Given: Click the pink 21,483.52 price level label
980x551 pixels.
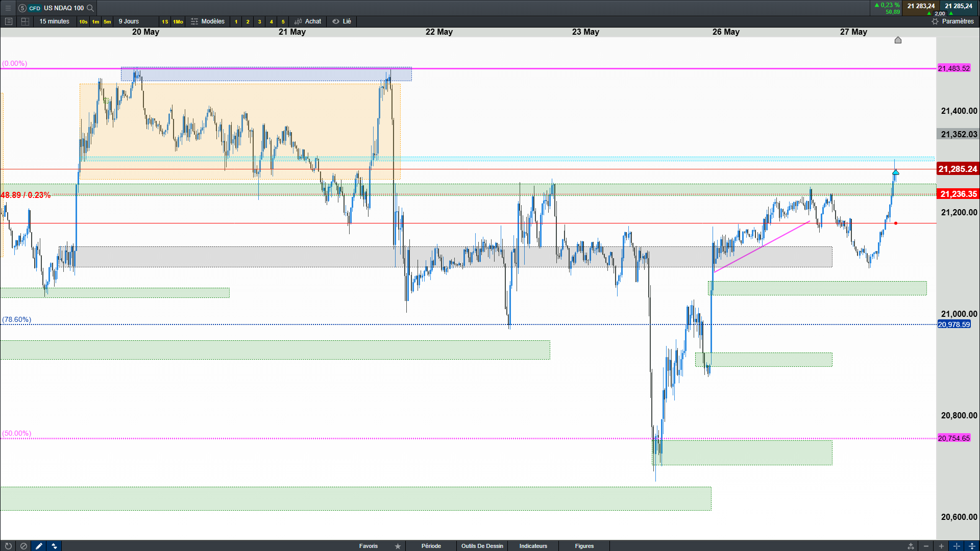Looking at the screenshot, I should [953, 68].
